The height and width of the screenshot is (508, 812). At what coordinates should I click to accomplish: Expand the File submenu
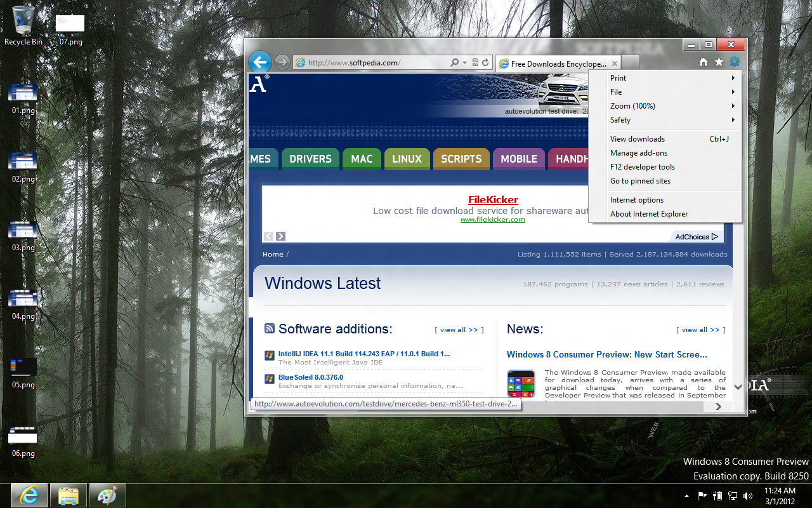click(665, 92)
